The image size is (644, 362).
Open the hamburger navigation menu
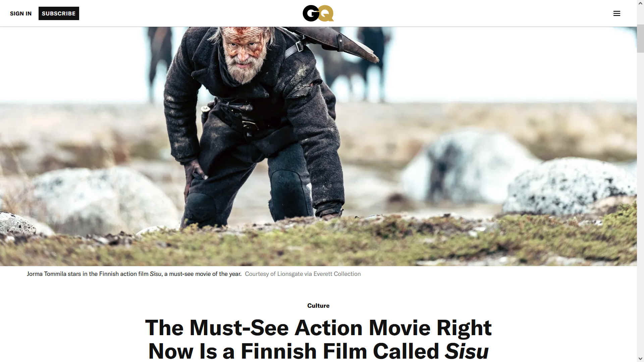click(x=616, y=13)
